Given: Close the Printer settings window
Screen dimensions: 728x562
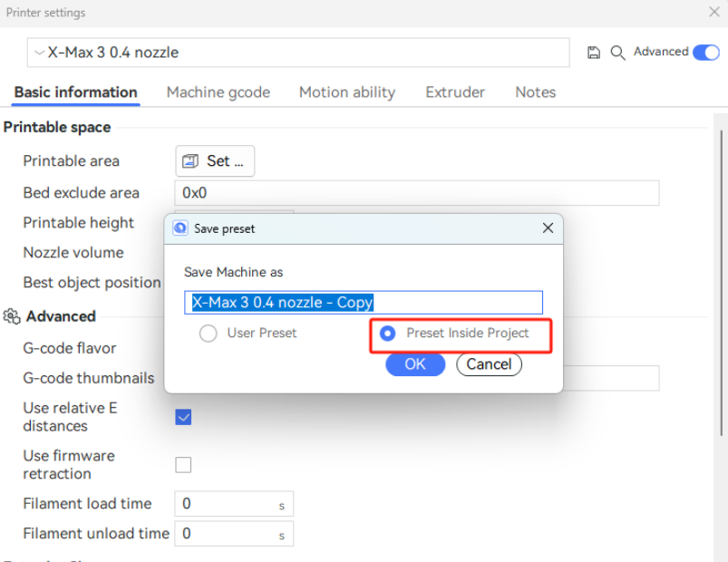Looking at the screenshot, I should 713,13.
